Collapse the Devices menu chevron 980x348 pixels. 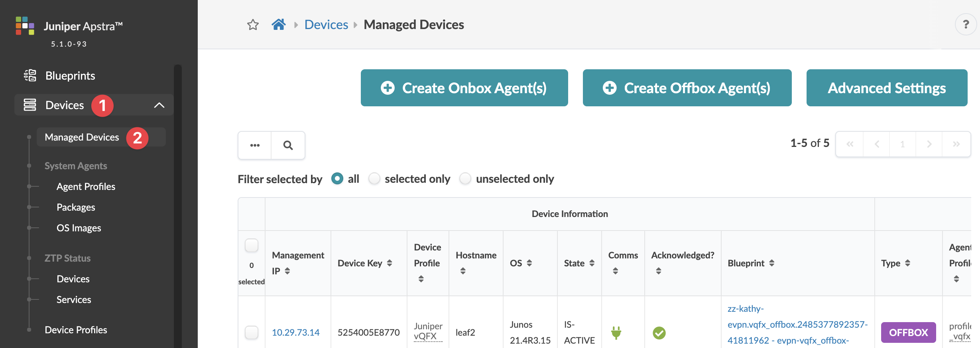pyautogui.click(x=159, y=105)
